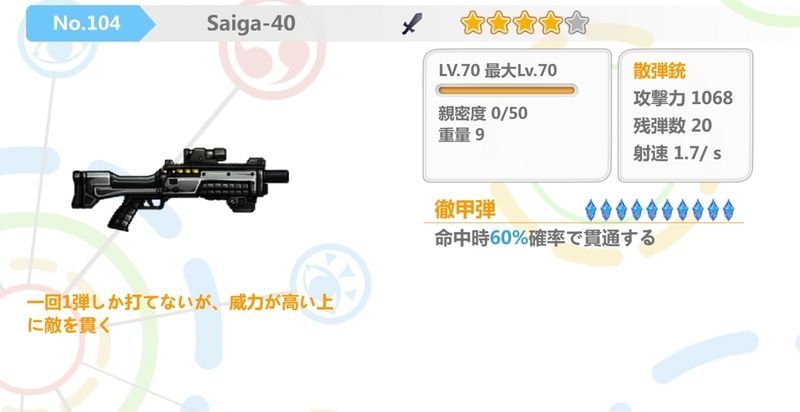This screenshot has width=800, height=412.
Task: Click the fourth gold star
Action: 551,23
